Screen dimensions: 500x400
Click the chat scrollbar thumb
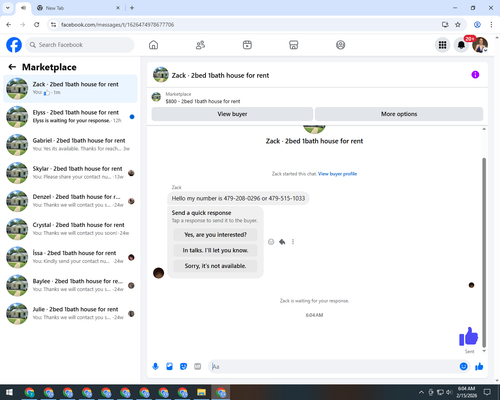click(484, 252)
